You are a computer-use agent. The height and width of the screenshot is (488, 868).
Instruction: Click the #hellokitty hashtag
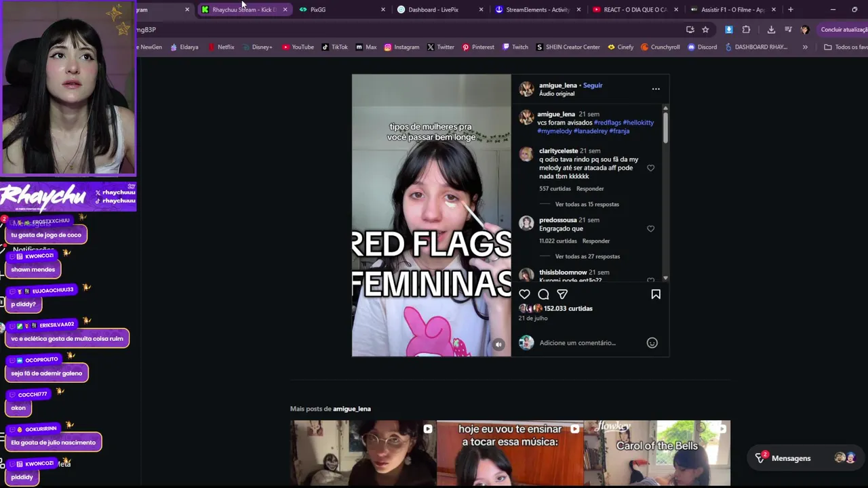[x=638, y=123]
